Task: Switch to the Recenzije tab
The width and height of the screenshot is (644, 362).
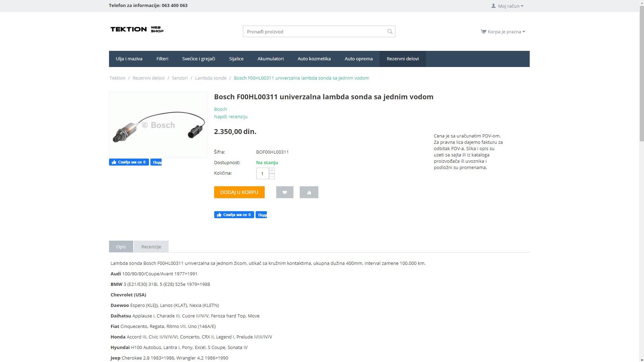Action: [x=151, y=247]
